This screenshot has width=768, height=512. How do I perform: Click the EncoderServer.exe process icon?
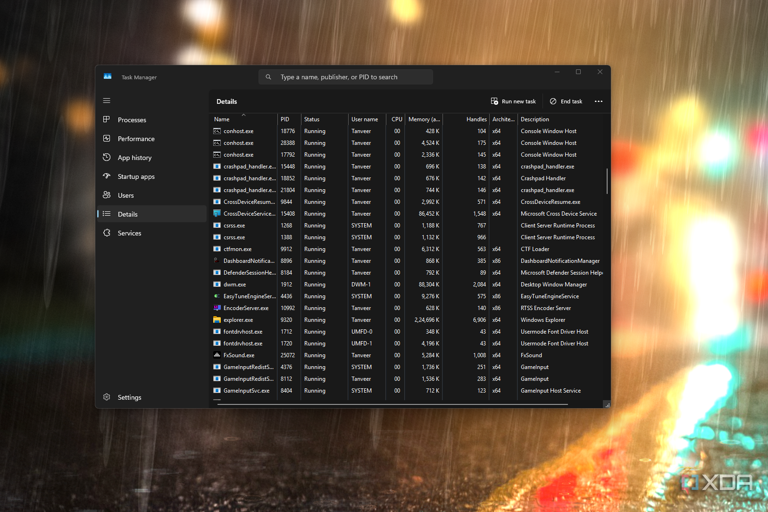coord(216,308)
